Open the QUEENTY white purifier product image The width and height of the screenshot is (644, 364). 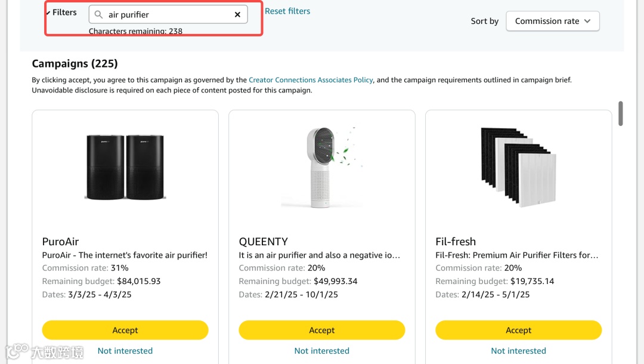323,167
